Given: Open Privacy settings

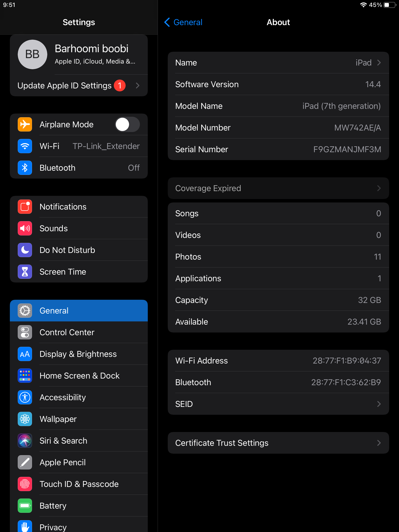Looking at the screenshot, I should (79, 524).
